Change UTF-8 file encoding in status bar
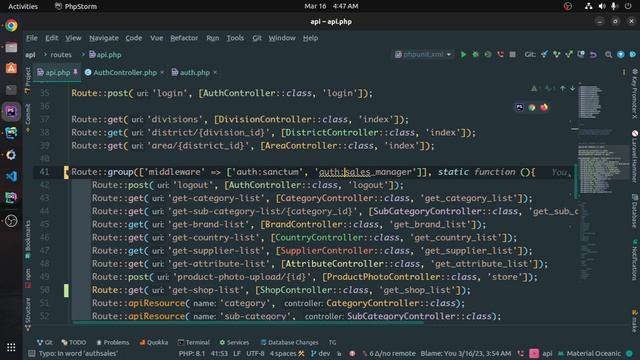The image size is (640, 360). (x=255, y=353)
